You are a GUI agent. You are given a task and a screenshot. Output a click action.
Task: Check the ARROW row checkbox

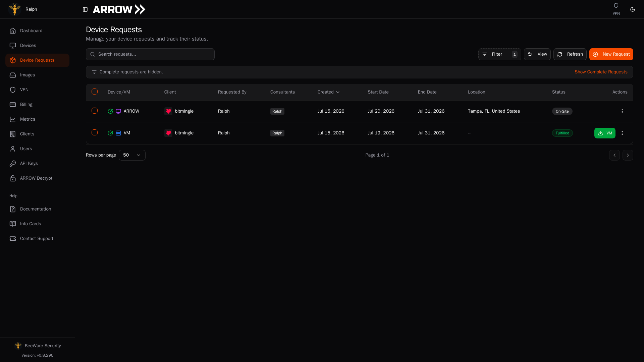tap(95, 111)
